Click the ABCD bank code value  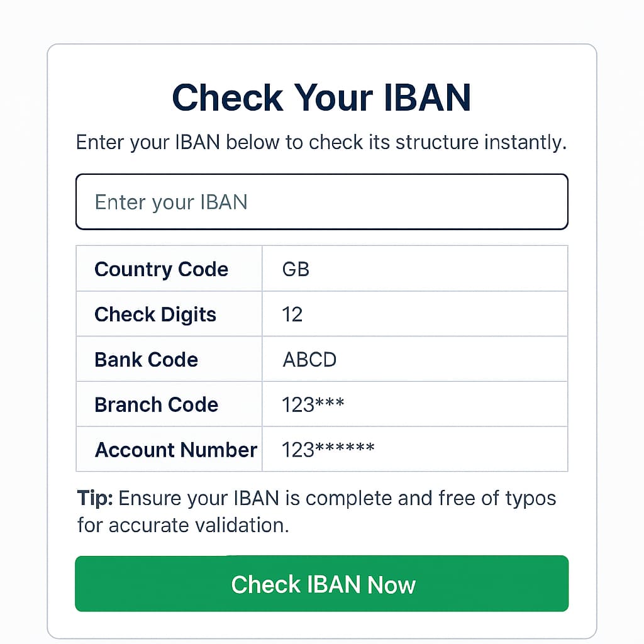pos(309,360)
